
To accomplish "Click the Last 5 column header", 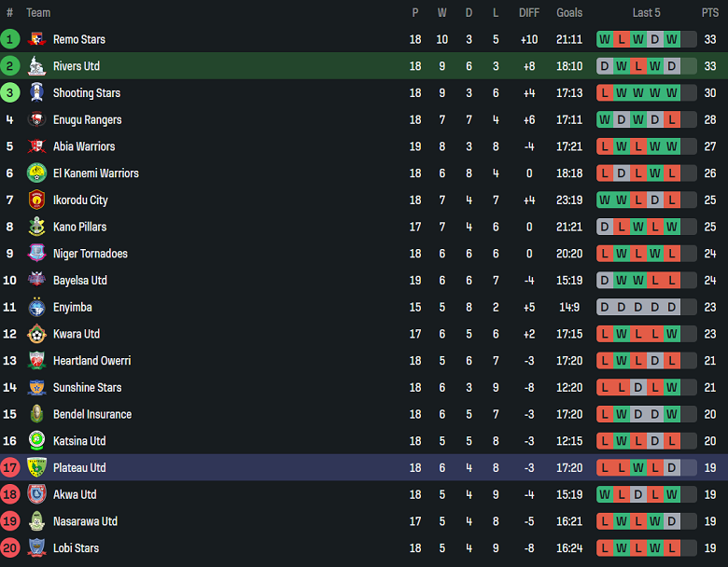I will click(646, 13).
